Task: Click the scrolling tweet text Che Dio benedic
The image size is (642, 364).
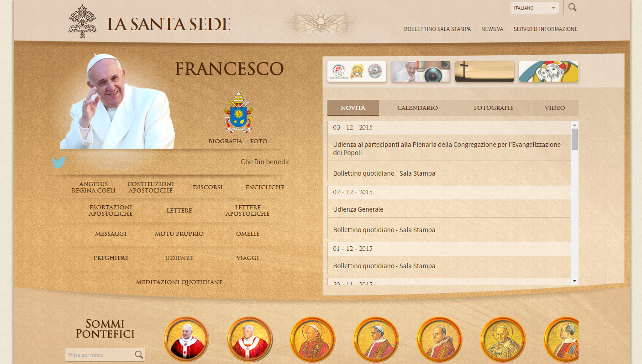Action: tap(265, 162)
